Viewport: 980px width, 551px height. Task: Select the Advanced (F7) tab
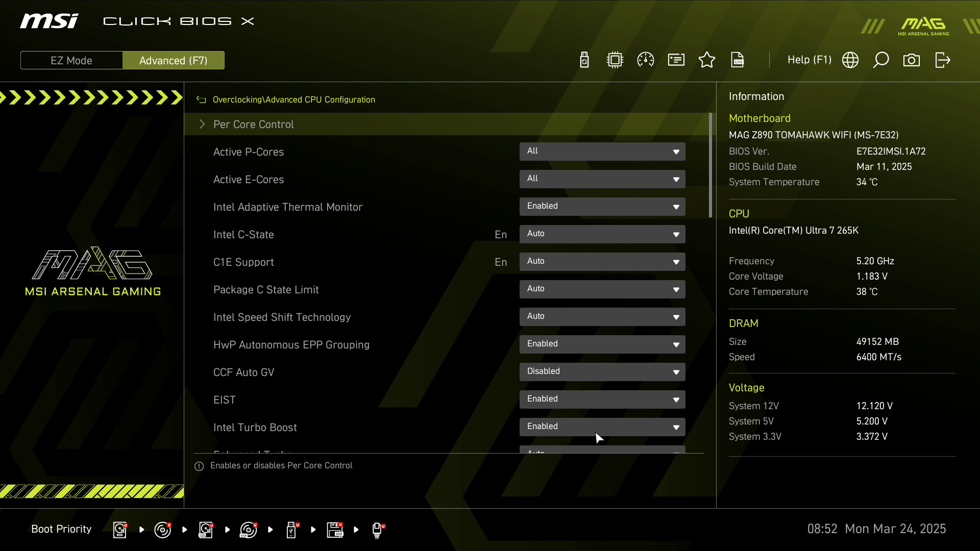coord(173,61)
